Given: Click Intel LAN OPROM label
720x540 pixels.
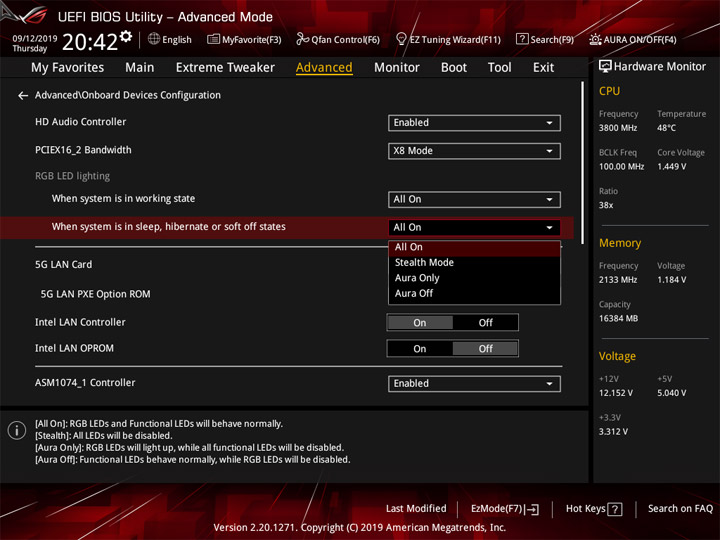Looking at the screenshot, I should tap(74, 349).
